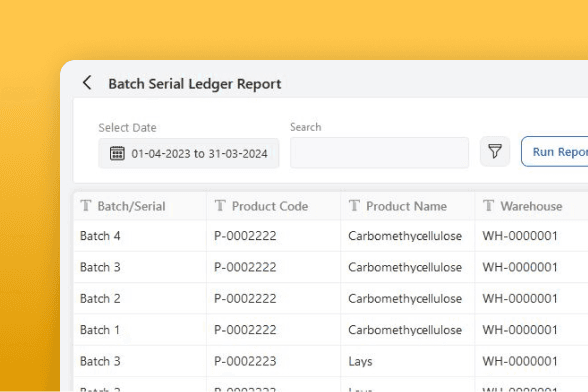Select Batch 2 Carbomethycellulose row
Viewport: 588px width, 392px height.
tap(331, 299)
